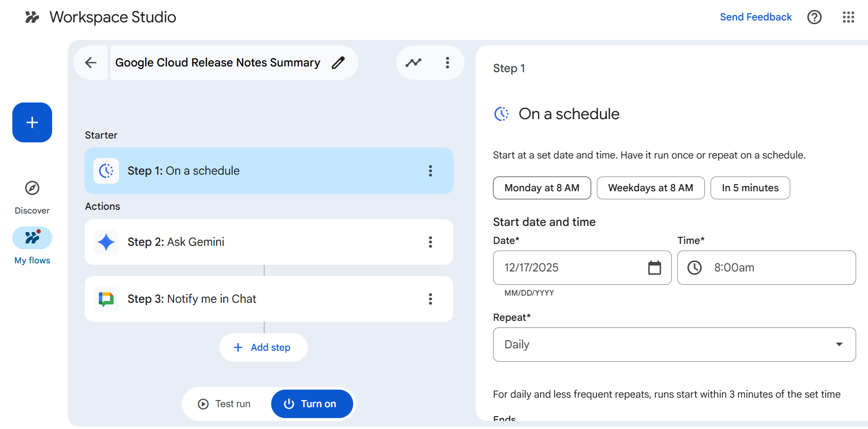
Task: Click Add step button
Action: click(263, 347)
